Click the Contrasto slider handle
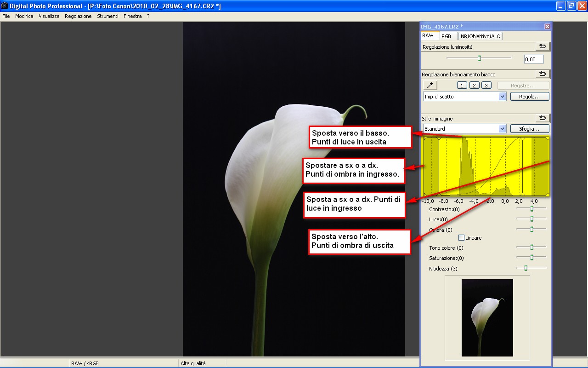This screenshot has width=588, height=368. pyautogui.click(x=531, y=209)
